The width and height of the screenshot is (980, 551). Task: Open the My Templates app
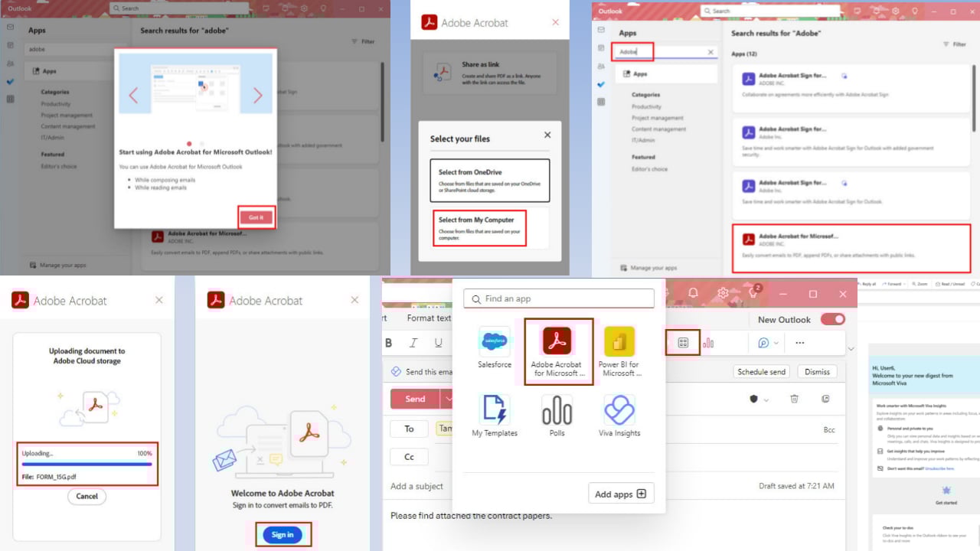coord(495,416)
